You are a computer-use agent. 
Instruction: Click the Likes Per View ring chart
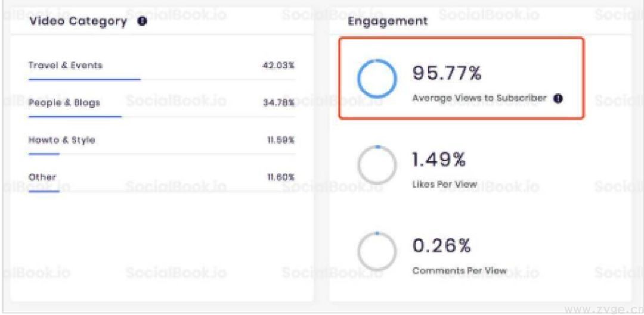pos(376,164)
